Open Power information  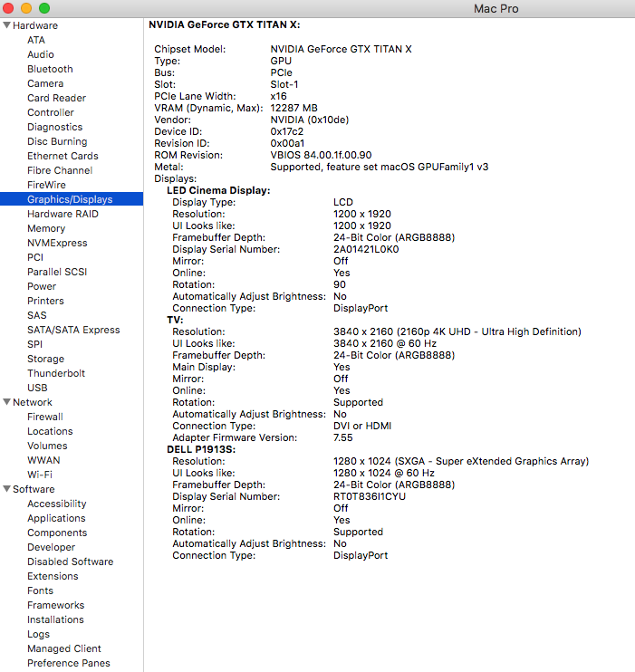pos(42,286)
